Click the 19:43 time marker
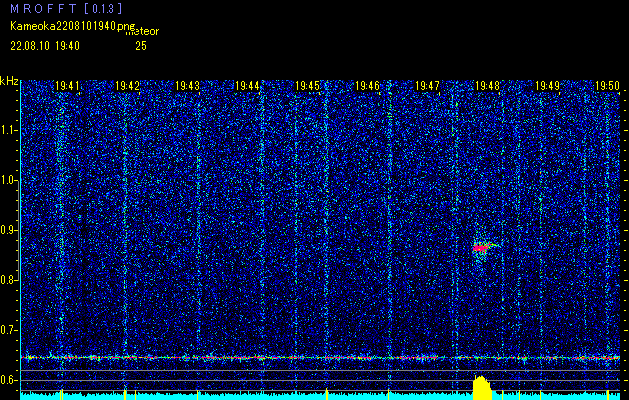 pos(187,85)
